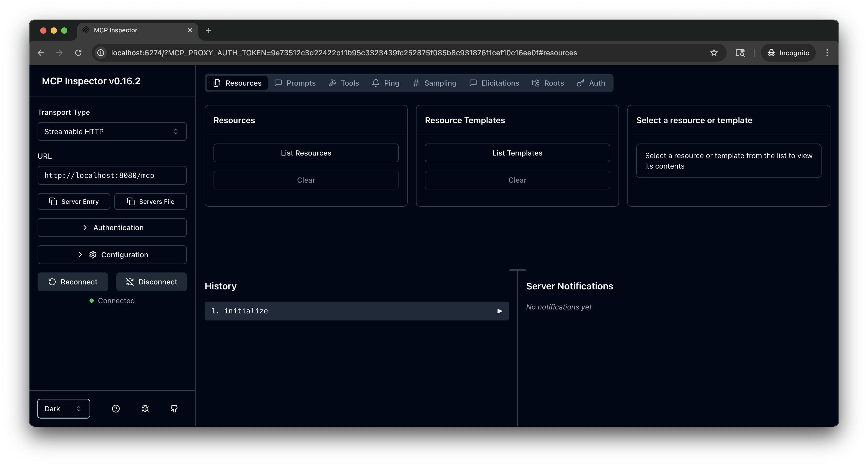
Task: Click the browser back arrow
Action: pyautogui.click(x=41, y=52)
